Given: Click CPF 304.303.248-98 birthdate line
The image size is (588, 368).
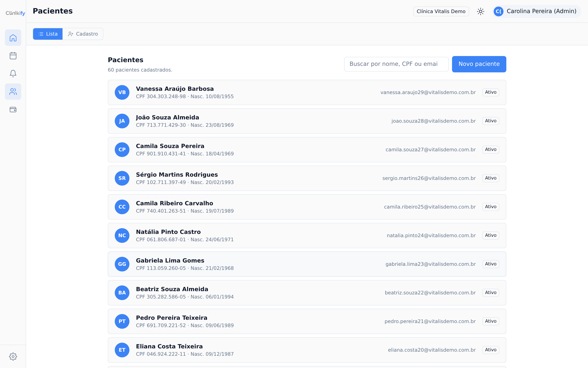Looking at the screenshot, I should tap(185, 97).
